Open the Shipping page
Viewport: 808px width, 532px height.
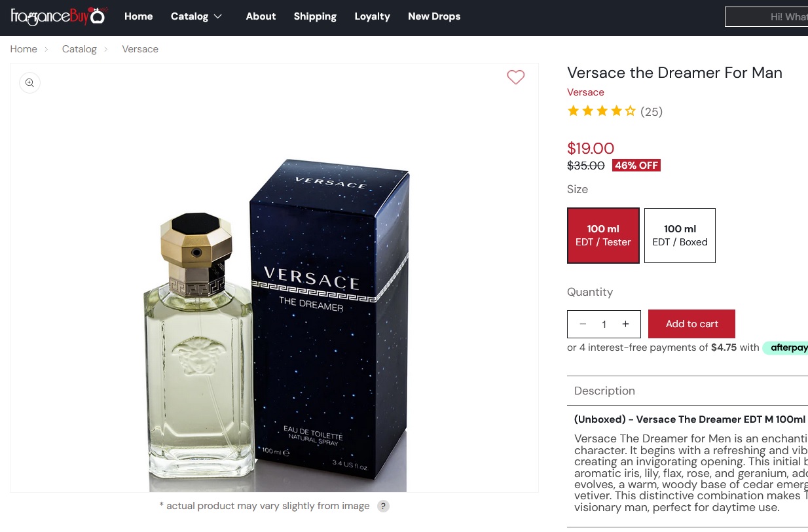click(x=315, y=16)
